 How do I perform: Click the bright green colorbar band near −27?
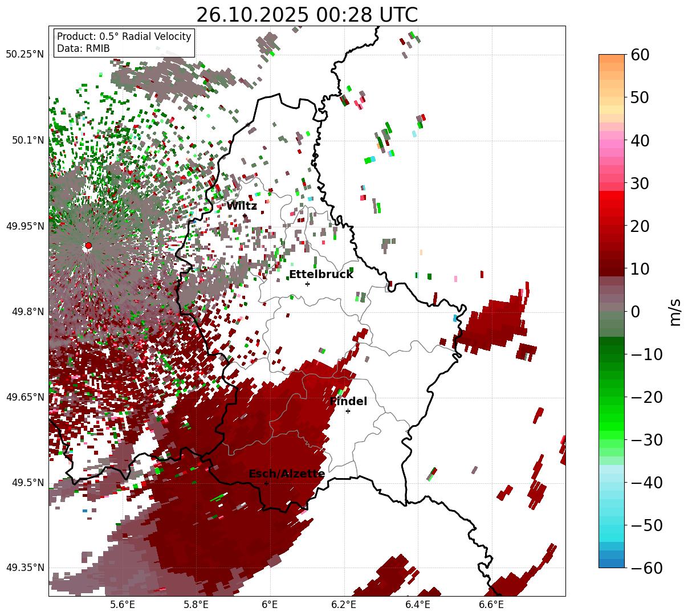tap(612, 427)
